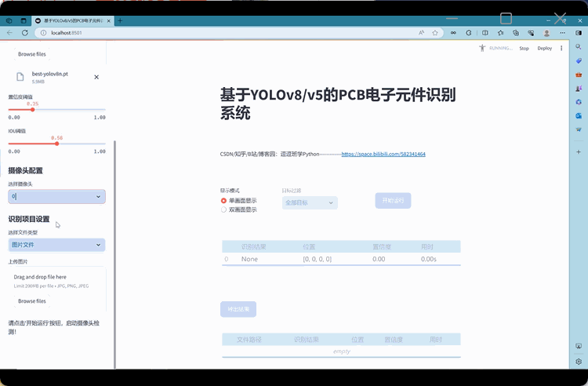Go back using the browser back arrow
The width and height of the screenshot is (588, 386).
[9, 33]
